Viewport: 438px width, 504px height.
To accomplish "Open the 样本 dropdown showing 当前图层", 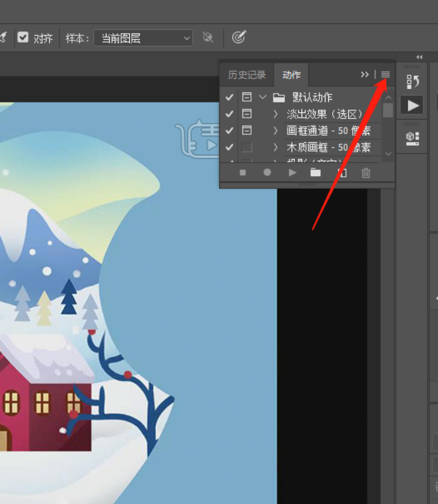I will click(143, 38).
